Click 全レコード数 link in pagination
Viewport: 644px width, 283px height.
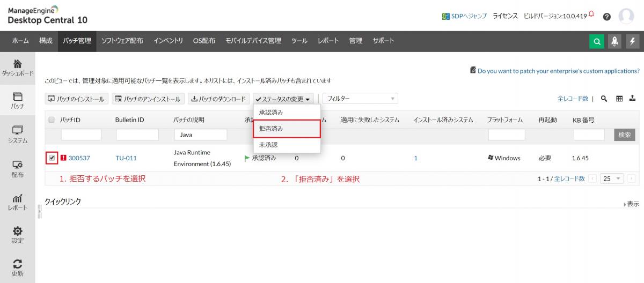(x=569, y=178)
